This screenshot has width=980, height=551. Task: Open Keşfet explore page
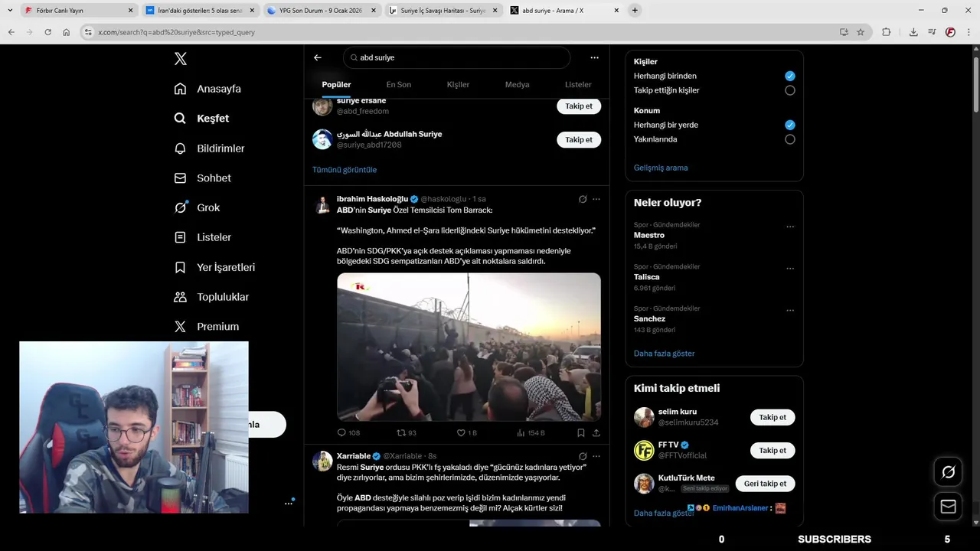pos(201,119)
